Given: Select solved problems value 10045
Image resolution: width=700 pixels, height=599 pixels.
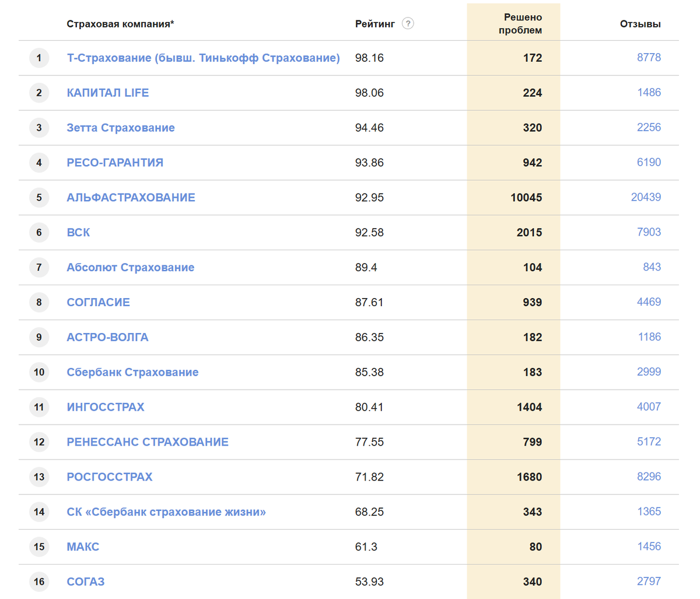Looking at the screenshot, I should [526, 198].
